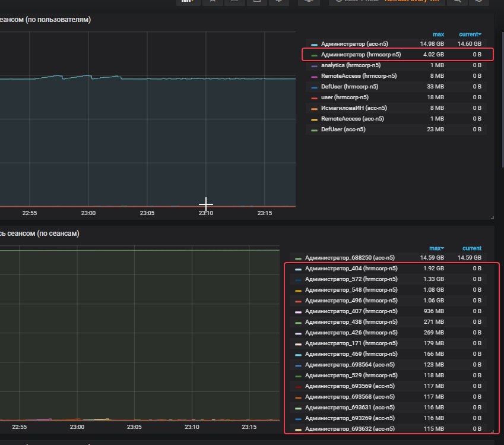The image size is (504, 445).
Task: Select session Администратор_548 (hrmcorp-n5)
Action: coord(351,290)
